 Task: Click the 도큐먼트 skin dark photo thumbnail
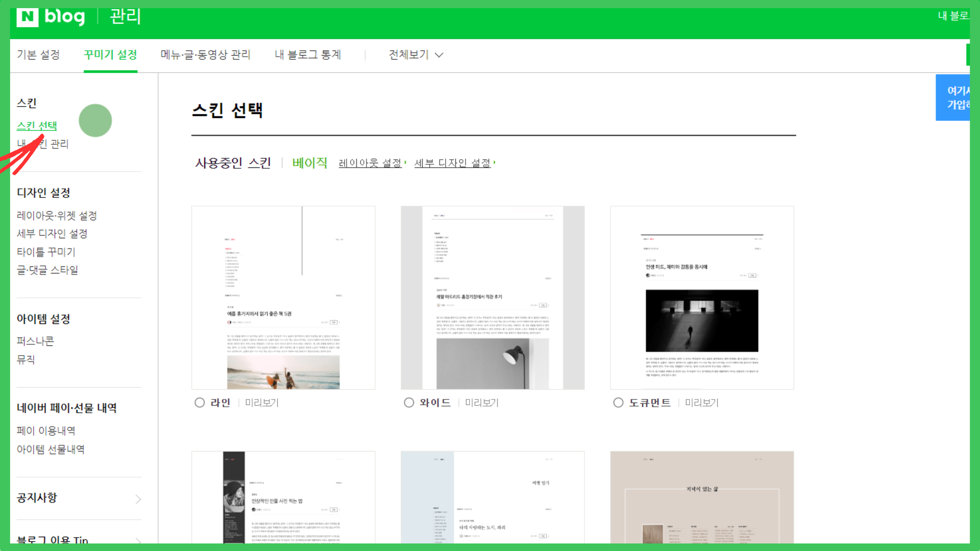click(x=702, y=320)
